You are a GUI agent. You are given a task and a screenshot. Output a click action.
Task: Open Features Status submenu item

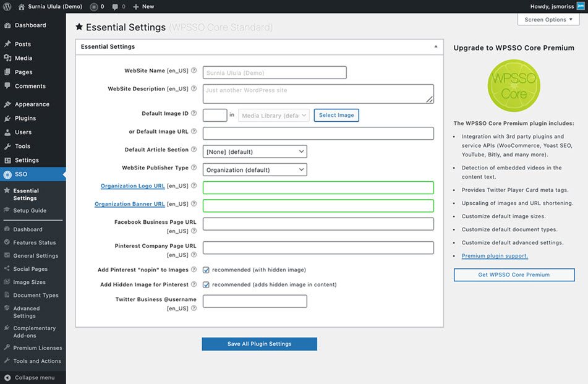pyautogui.click(x=35, y=242)
